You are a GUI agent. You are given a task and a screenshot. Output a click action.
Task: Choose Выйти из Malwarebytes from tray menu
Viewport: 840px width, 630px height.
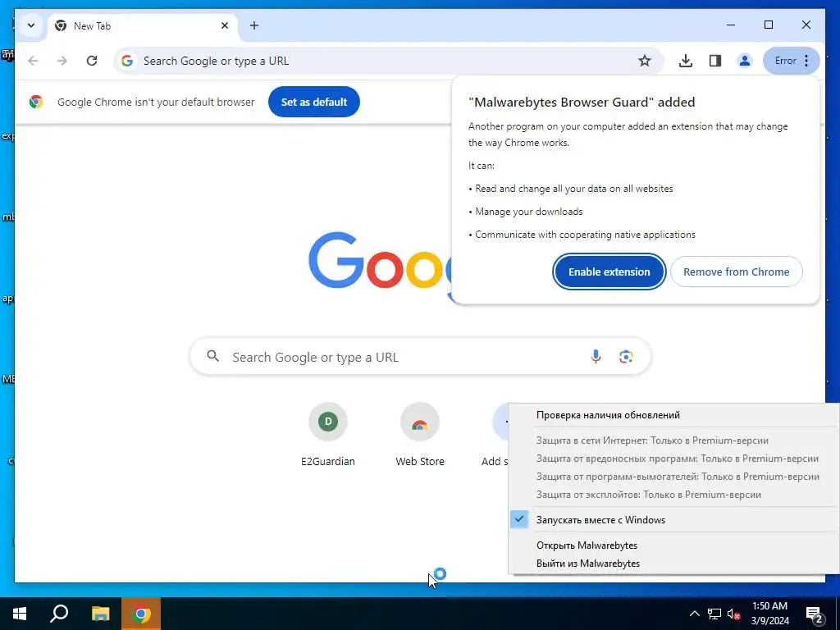pyautogui.click(x=673, y=563)
